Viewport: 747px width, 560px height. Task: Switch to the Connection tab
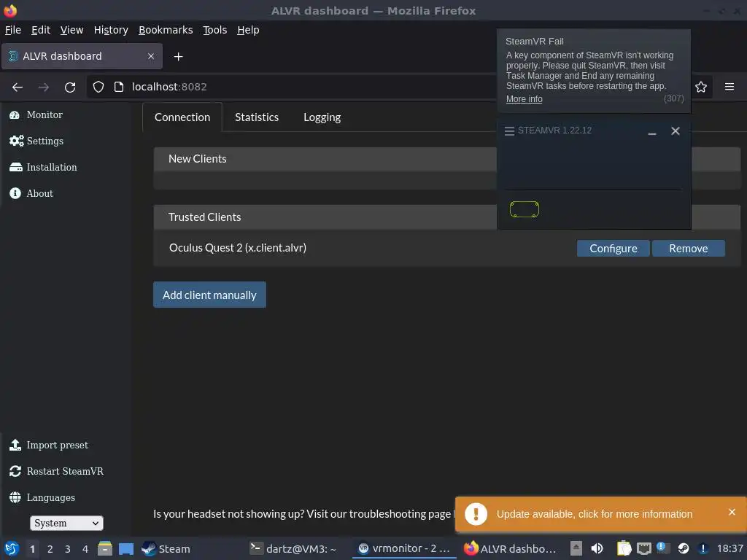pos(182,117)
